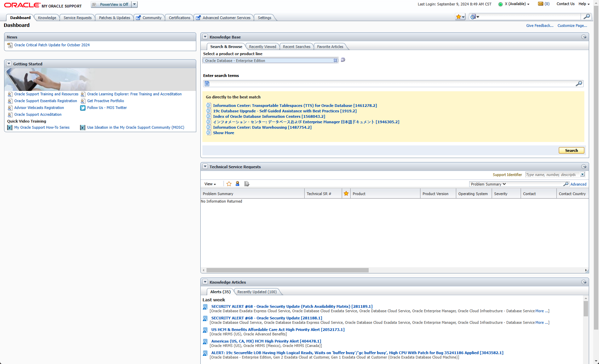
Task: Click the Show More link
Action: [x=224, y=133]
